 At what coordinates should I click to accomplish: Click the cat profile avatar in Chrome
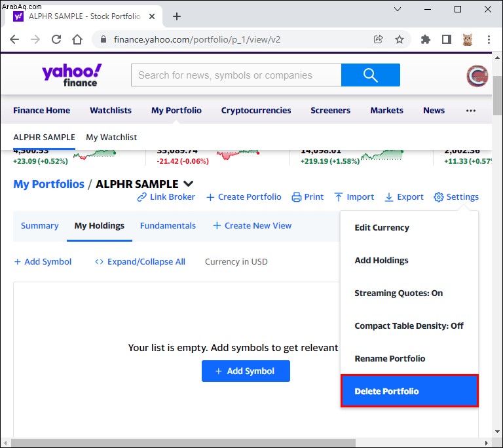[468, 39]
